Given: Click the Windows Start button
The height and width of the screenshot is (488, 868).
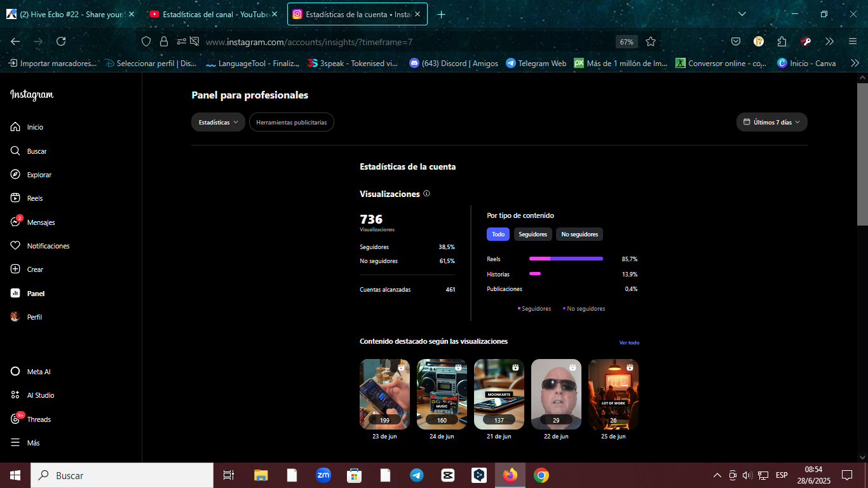Looking at the screenshot, I should (15, 475).
